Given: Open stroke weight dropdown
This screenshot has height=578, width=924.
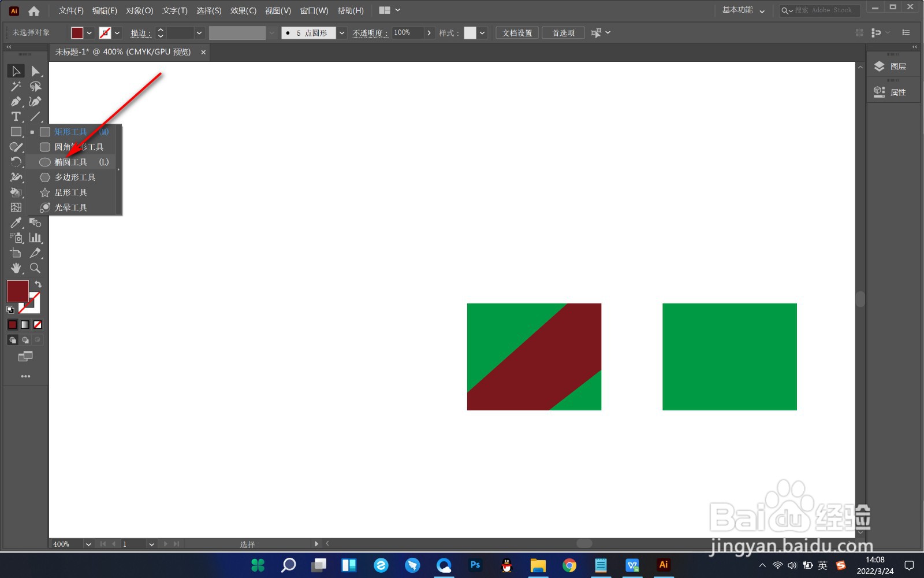Looking at the screenshot, I should pos(199,33).
